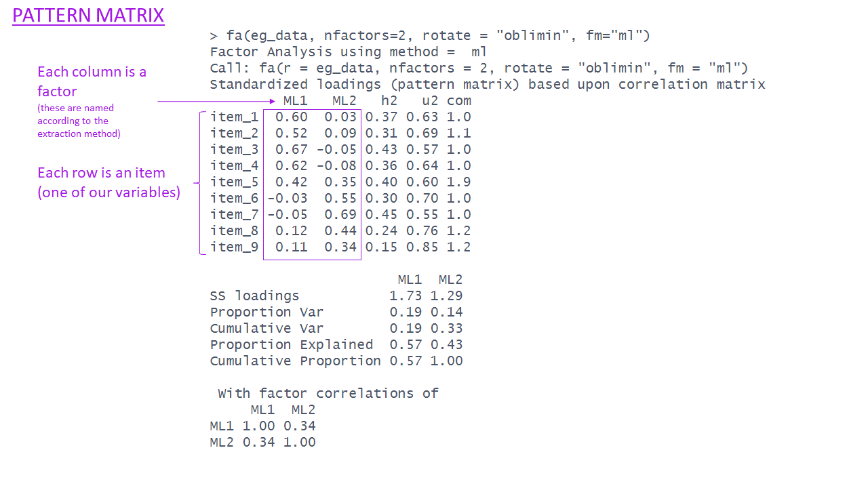The width and height of the screenshot is (868, 488).
Task: Click the fa() command line at the top
Action: point(430,36)
